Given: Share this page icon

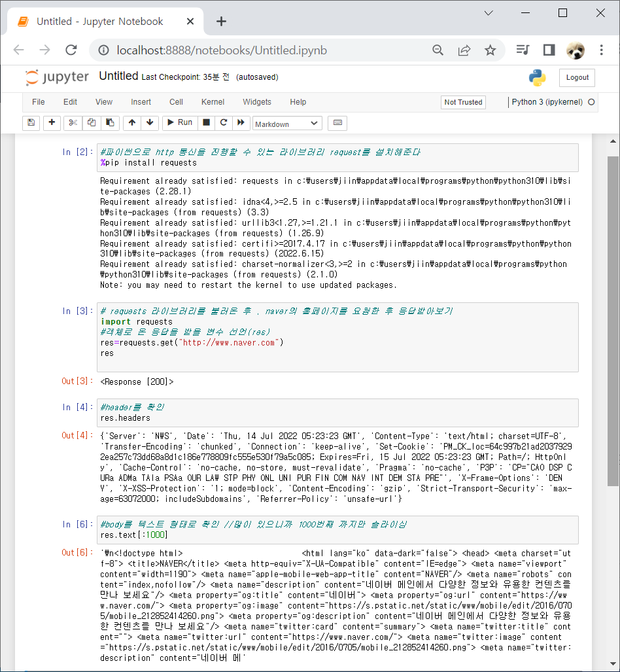Looking at the screenshot, I should pos(464,50).
